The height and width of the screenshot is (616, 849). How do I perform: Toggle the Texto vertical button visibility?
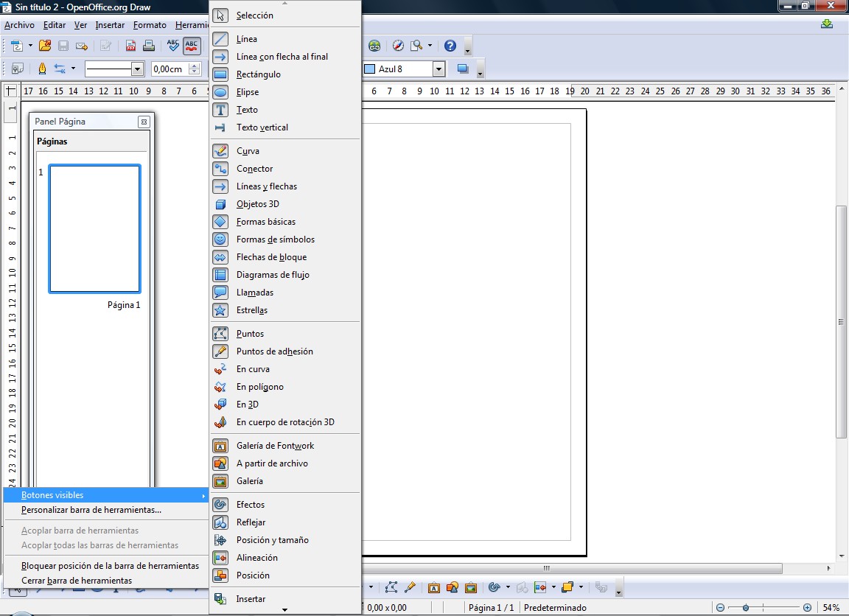click(284, 127)
